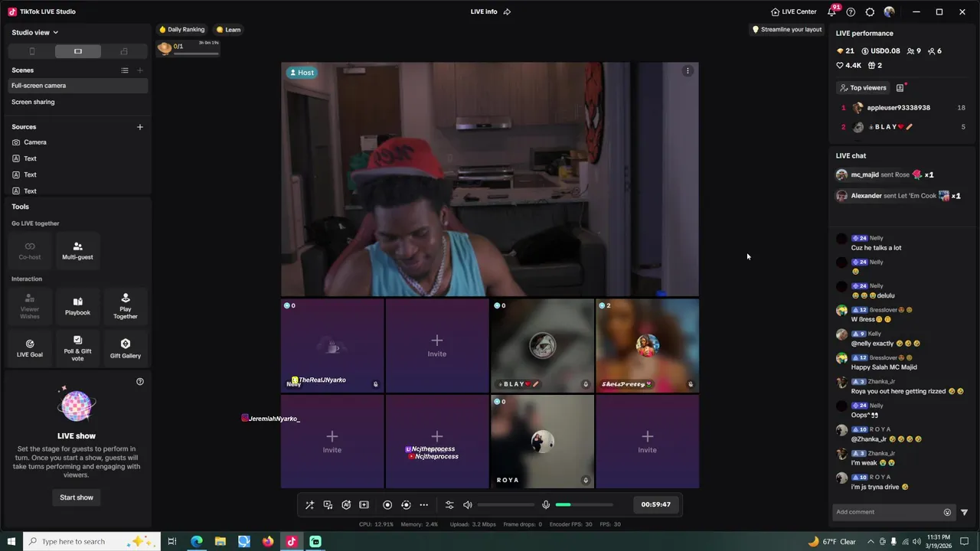Mute the microphone icon
The height and width of the screenshot is (551, 980).
coord(546,505)
